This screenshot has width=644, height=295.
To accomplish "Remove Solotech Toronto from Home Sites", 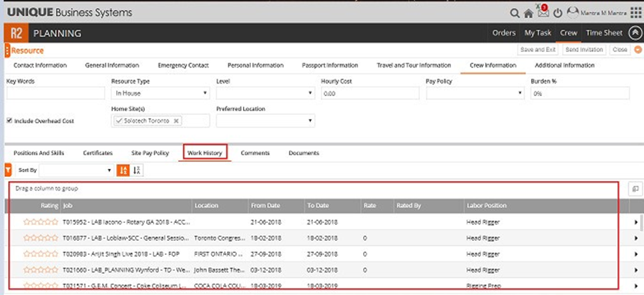I will [176, 121].
